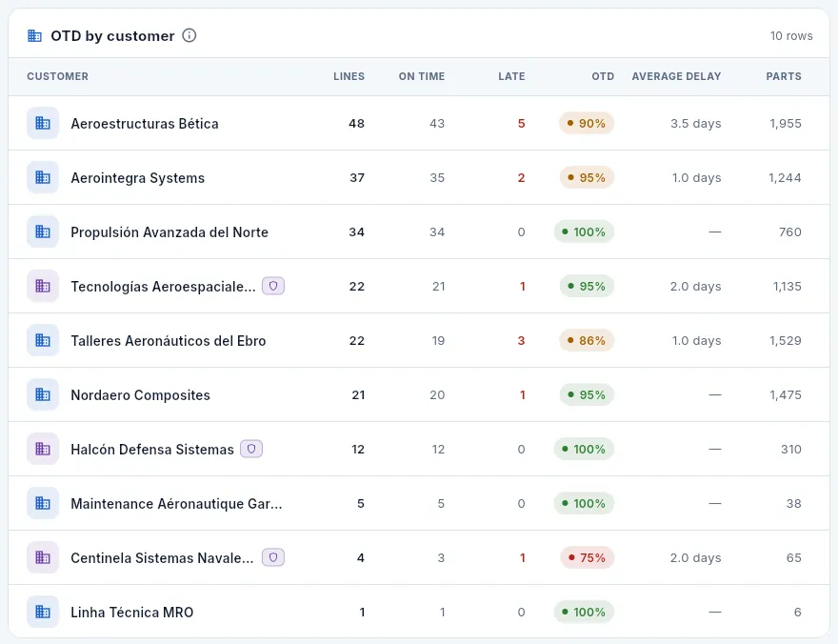Image resolution: width=838 pixels, height=644 pixels.
Task: Sort by the ON TIME column header
Action: pos(422,76)
